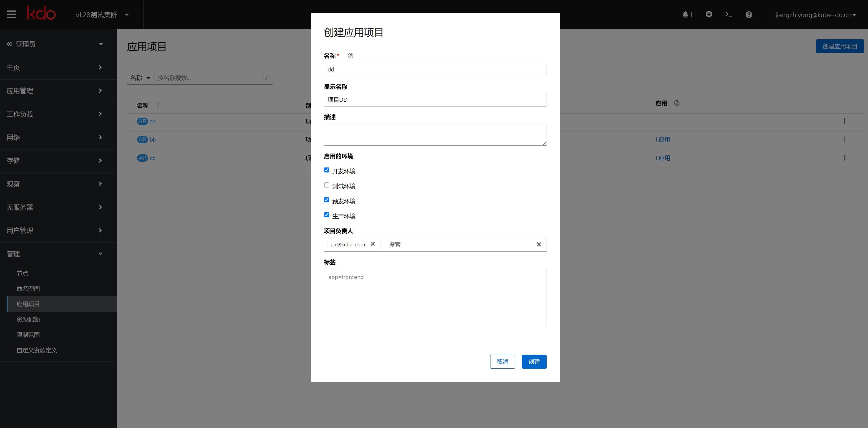Enable the 测试环境 checkbox
Screen dimensions: 868x428
[327, 185]
